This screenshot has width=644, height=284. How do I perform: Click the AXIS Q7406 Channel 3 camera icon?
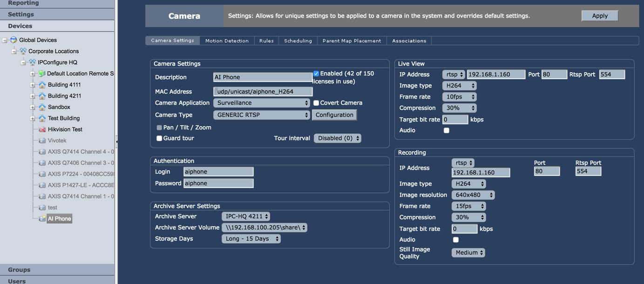click(x=42, y=163)
